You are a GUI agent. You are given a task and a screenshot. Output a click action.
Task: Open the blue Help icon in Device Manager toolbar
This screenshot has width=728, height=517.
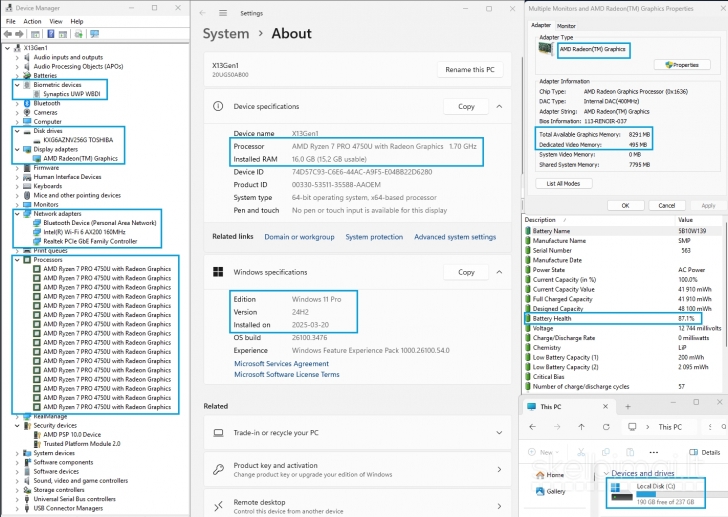(51, 34)
